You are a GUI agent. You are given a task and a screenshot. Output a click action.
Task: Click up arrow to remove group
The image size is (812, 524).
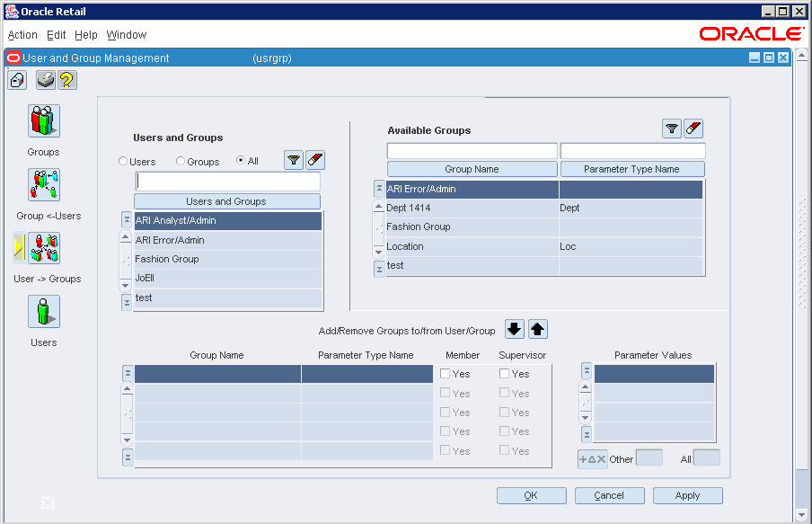coord(537,329)
